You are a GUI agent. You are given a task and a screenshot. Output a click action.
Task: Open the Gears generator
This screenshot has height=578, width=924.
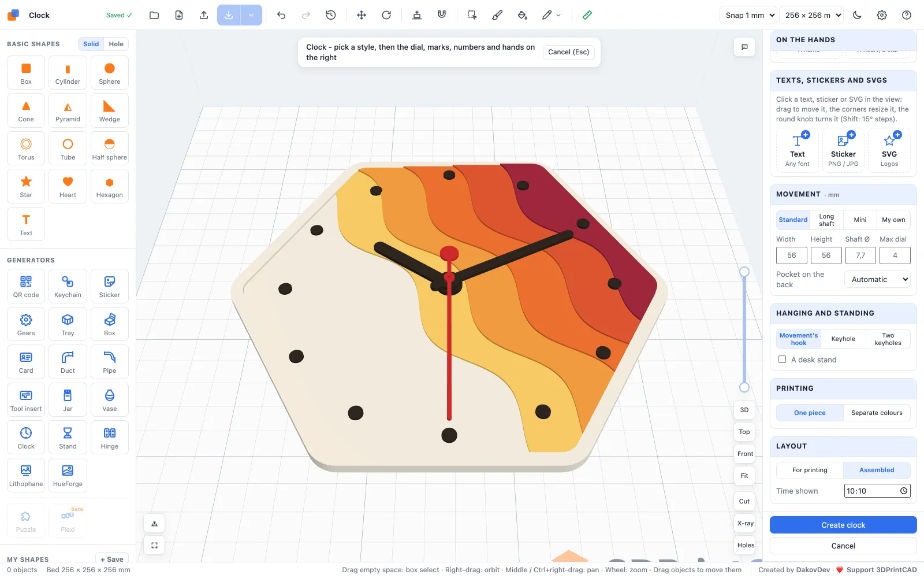pyautogui.click(x=26, y=324)
